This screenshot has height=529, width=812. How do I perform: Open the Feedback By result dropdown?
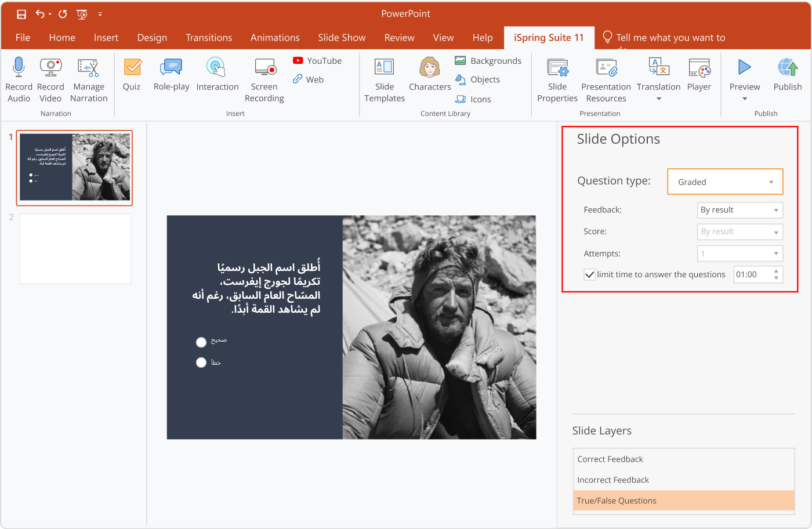click(740, 210)
